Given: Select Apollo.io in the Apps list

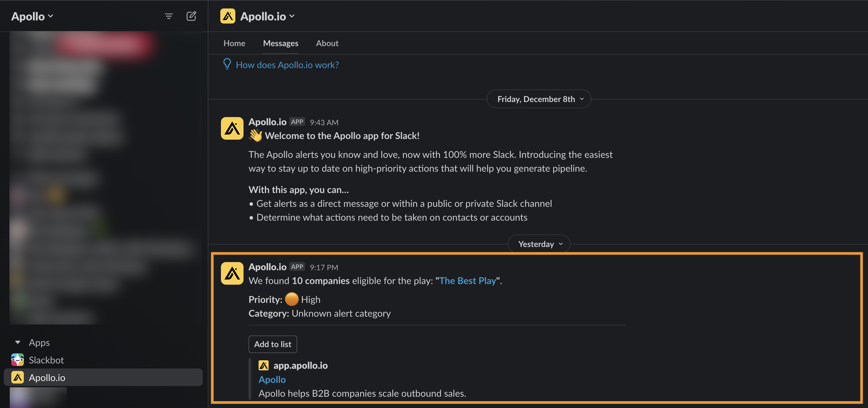Looking at the screenshot, I should 103,377.
